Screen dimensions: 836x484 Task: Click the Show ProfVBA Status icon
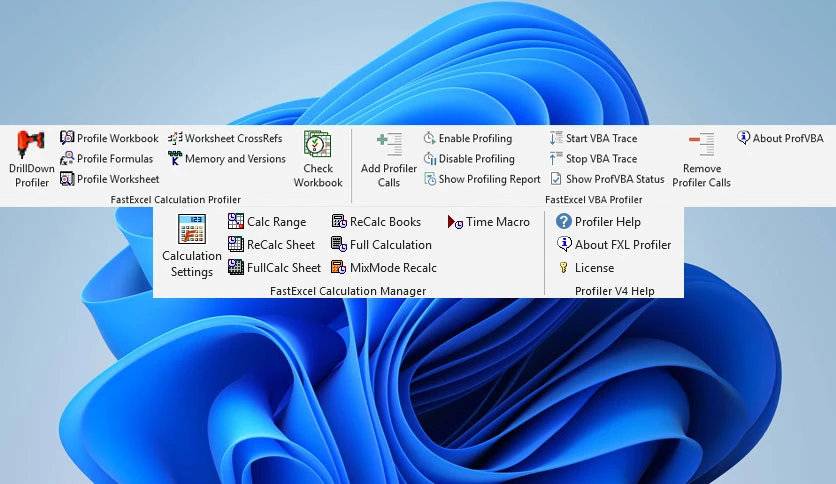click(x=556, y=179)
